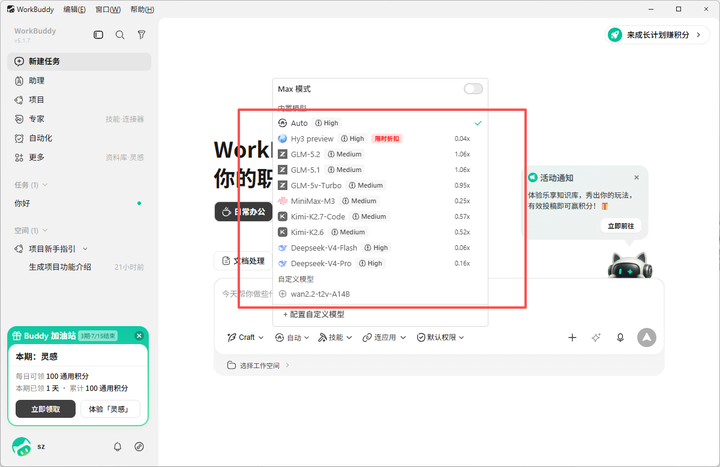Image resolution: width=720 pixels, height=467 pixels.
Task: Click the megaphone icon in 活动通知
Action: (x=533, y=178)
